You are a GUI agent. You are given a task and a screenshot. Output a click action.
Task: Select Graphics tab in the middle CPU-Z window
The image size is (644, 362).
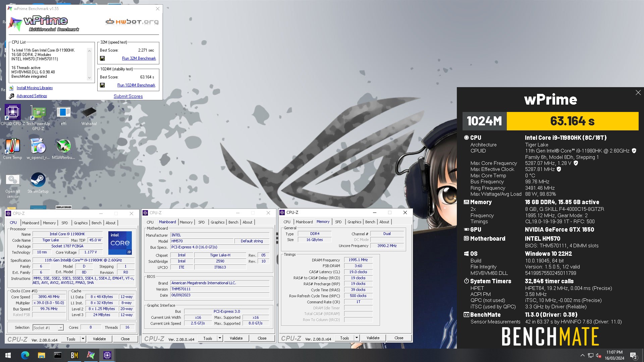tap(217, 222)
